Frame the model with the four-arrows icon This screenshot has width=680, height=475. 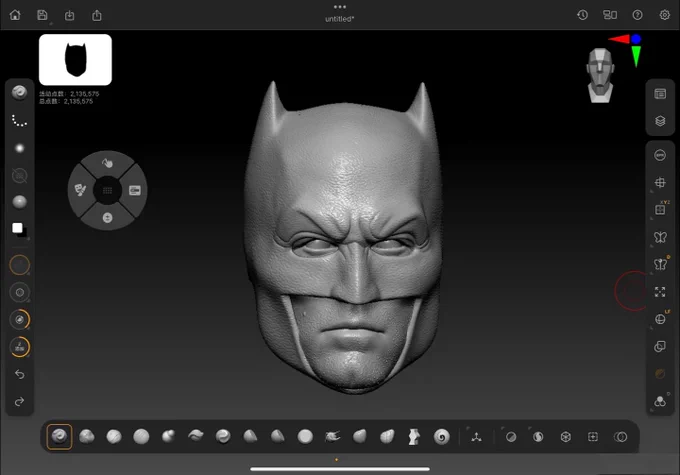coord(660,292)
